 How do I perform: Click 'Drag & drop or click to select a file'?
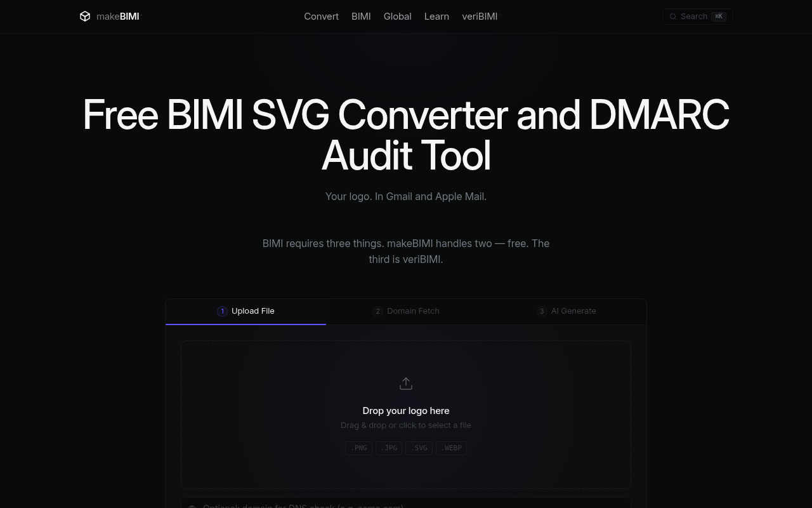coord(406,425)
